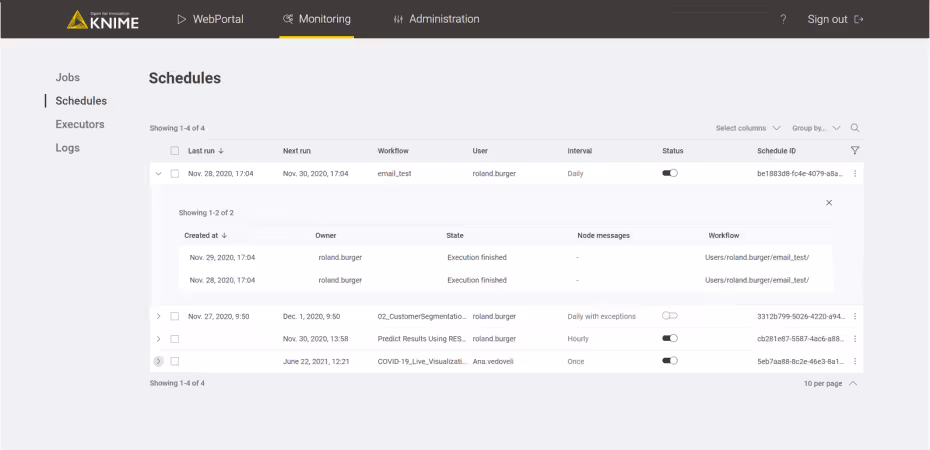930x450 pixels.
Task: Disable the status toggle for the Hourly schedule
Action: (x=670, y=338)
